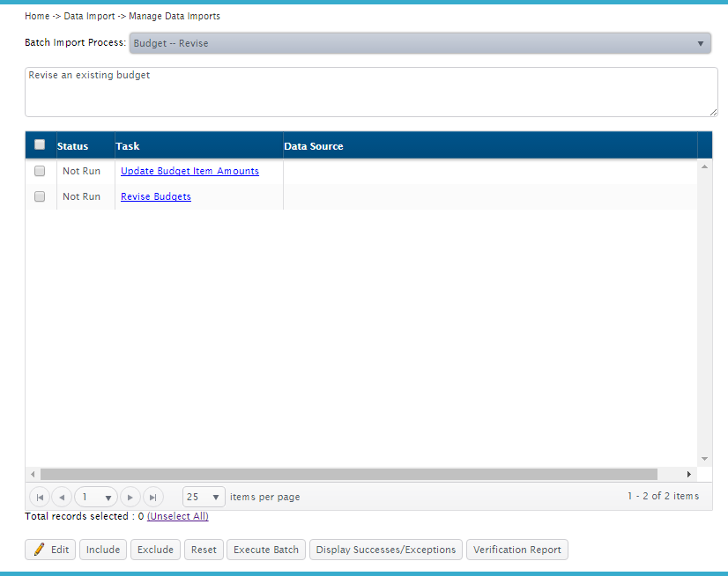Sort by the Task column header
This screenshot has height=576, width=728.
point(128,146)
